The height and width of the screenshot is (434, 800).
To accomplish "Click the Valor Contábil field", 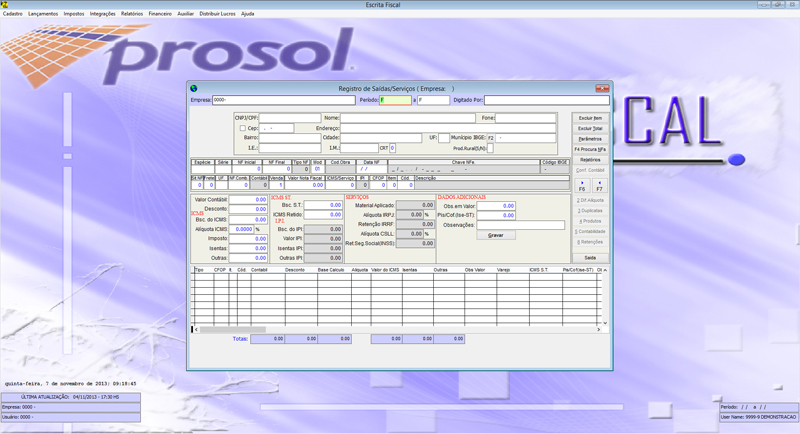I will click(x=248, y=199).
